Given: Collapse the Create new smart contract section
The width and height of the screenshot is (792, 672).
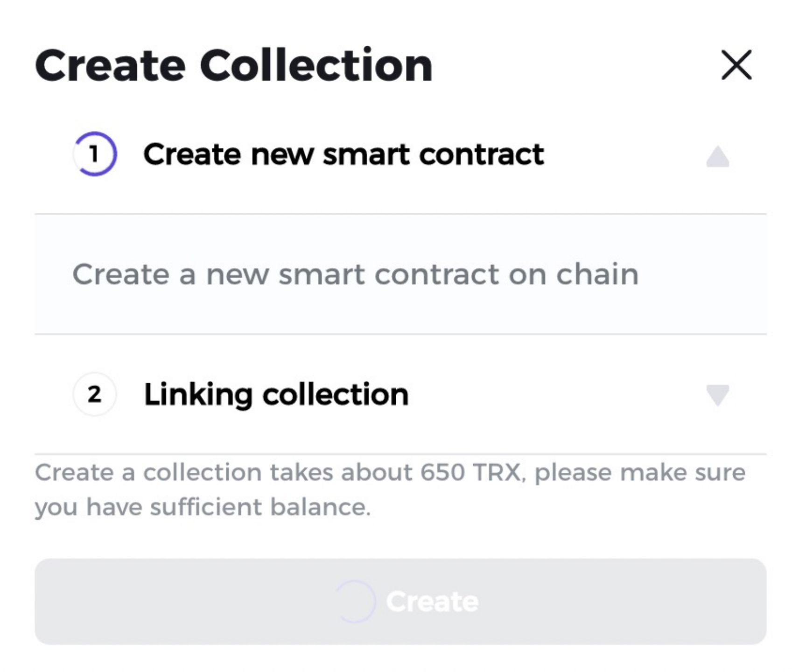Looking at the screenshot, I should 717,157.
